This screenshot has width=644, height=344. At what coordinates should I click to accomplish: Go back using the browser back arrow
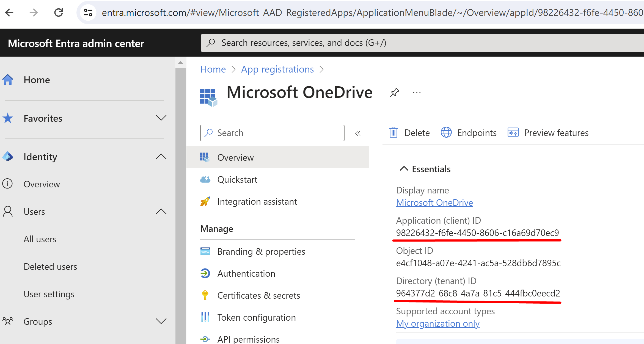(9, 13)
